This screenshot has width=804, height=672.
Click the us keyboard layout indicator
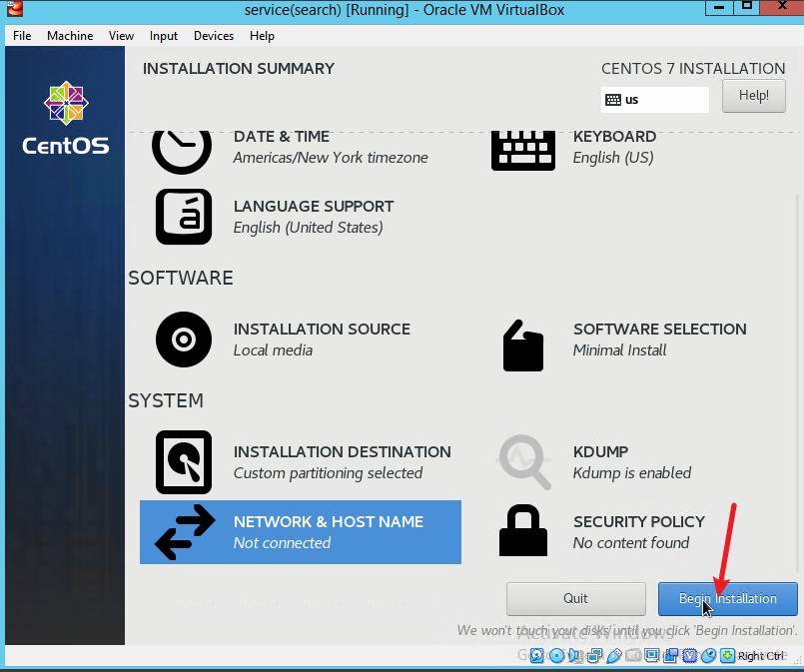pos(655,100)
